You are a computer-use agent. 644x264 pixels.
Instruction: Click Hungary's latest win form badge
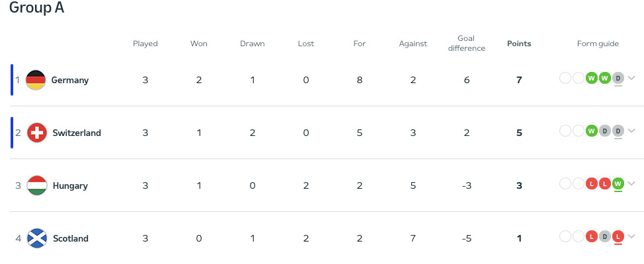coord(618,184)
